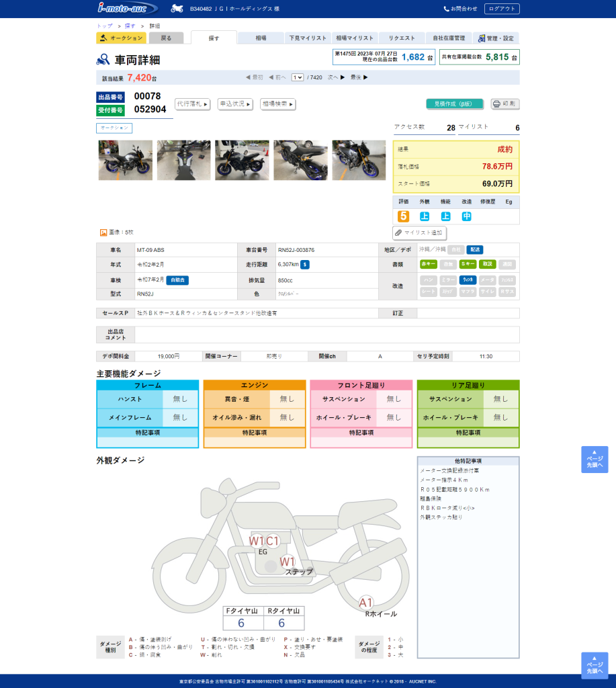
Task: Click the blue $ mileage icon
Action: click(305, 264)
